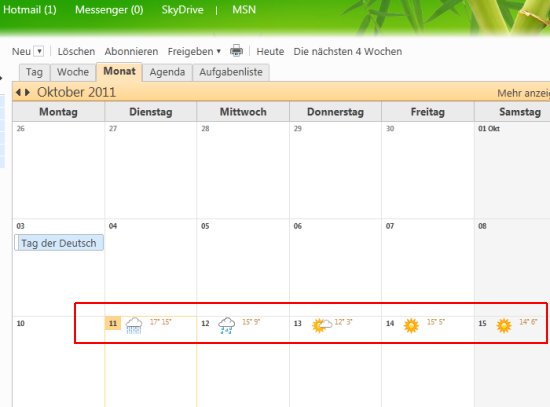Click rain weather icon on the 11th

[134, 326]
